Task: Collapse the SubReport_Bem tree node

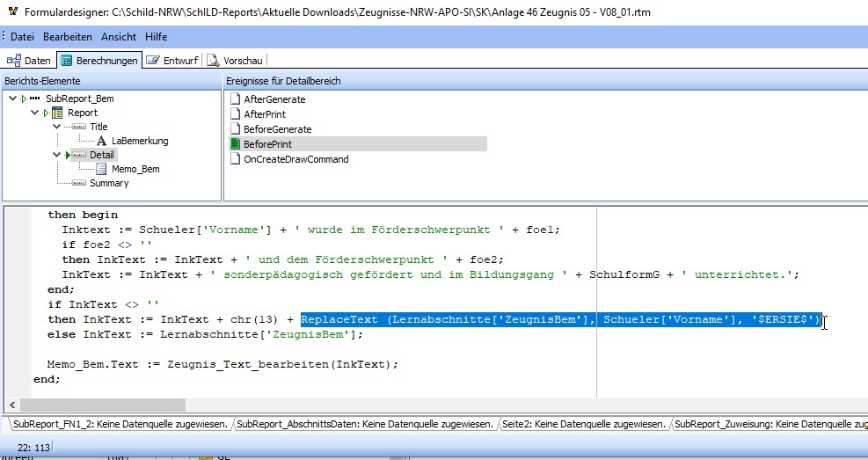Action: (x=12, y=99)
